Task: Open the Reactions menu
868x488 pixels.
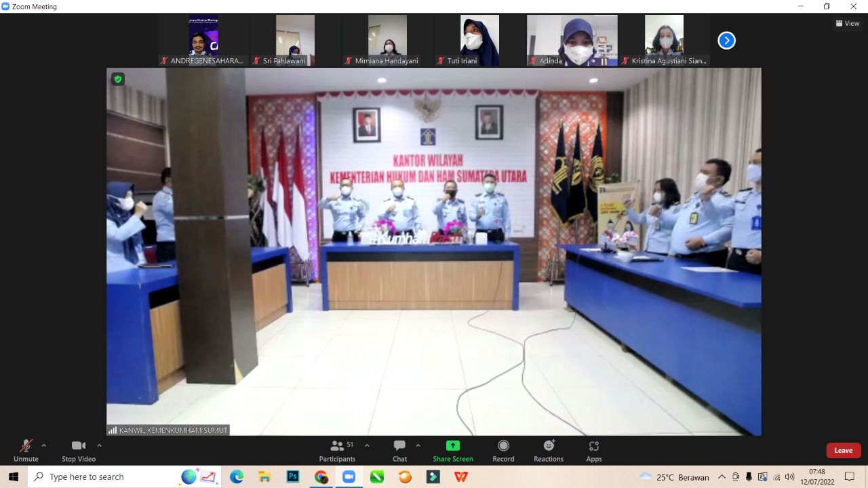Action: [x=548, y=450]
